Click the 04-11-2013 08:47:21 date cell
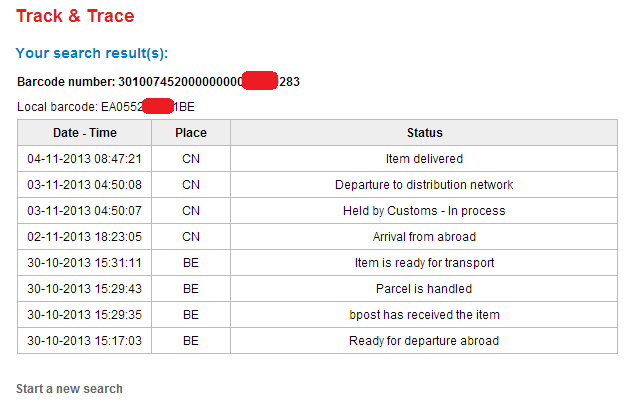The height and width of the screenshot is (406, 639). [85, 158]
